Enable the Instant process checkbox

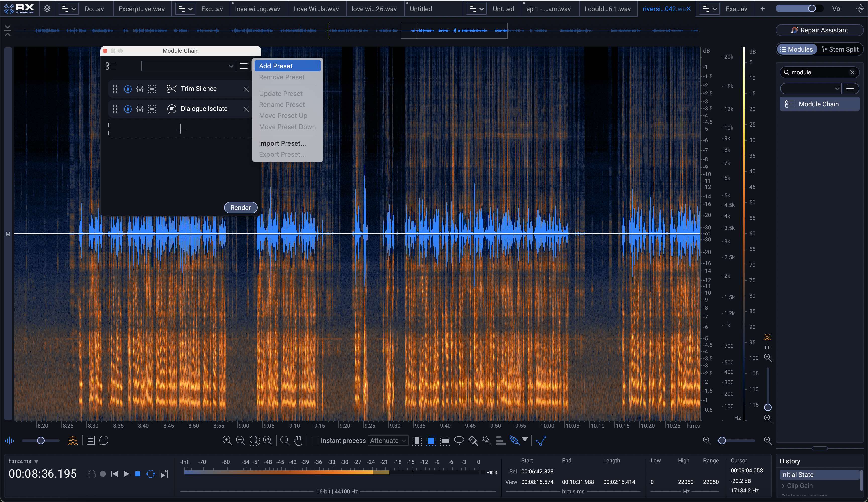click(315, 440)
